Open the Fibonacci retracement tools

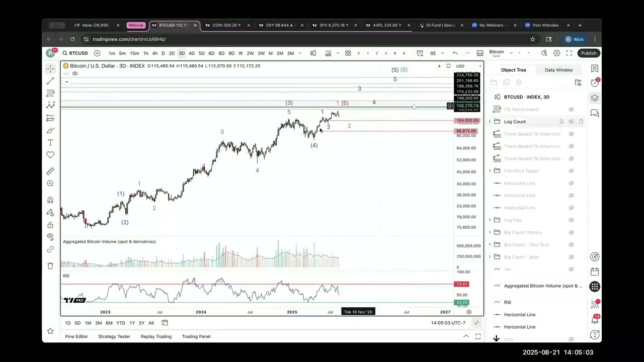(x=50, y=93)
